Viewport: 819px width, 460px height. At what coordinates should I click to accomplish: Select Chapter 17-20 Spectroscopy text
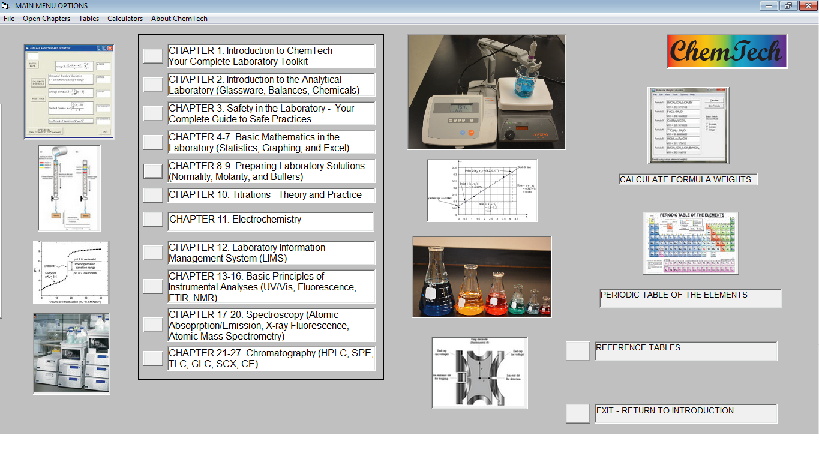click(x=271, y=325)
